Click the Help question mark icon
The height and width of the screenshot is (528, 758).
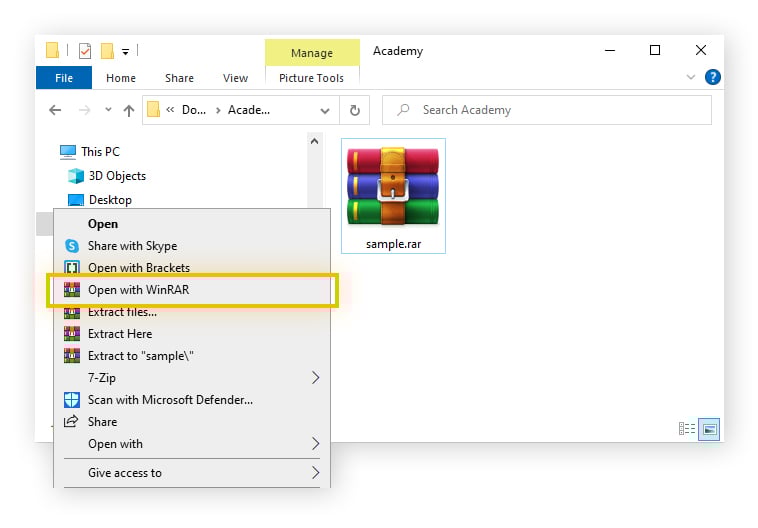712,77
